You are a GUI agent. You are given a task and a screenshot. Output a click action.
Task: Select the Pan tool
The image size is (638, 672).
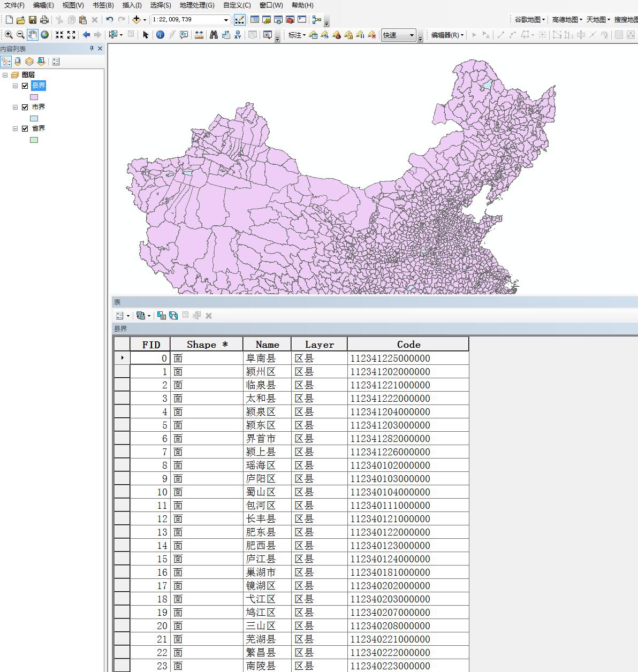click(x=32, y=35)
